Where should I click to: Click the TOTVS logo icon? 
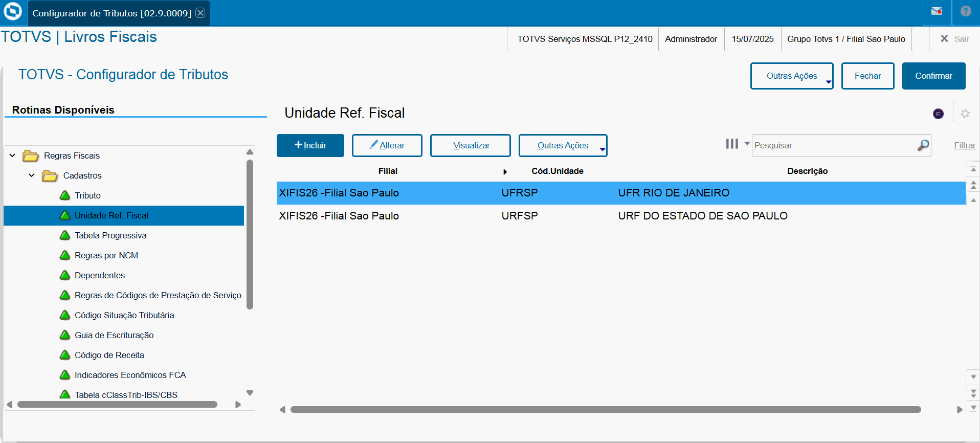pos(13,11)
